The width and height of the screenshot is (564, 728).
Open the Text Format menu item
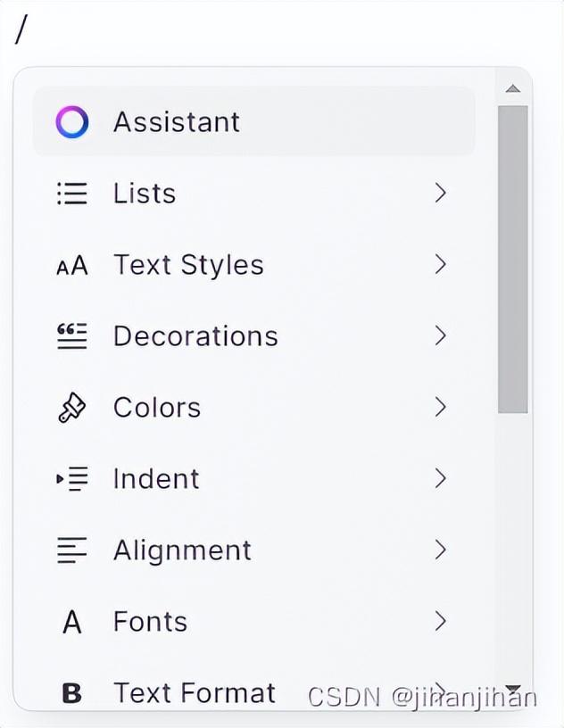click(194, 692)
